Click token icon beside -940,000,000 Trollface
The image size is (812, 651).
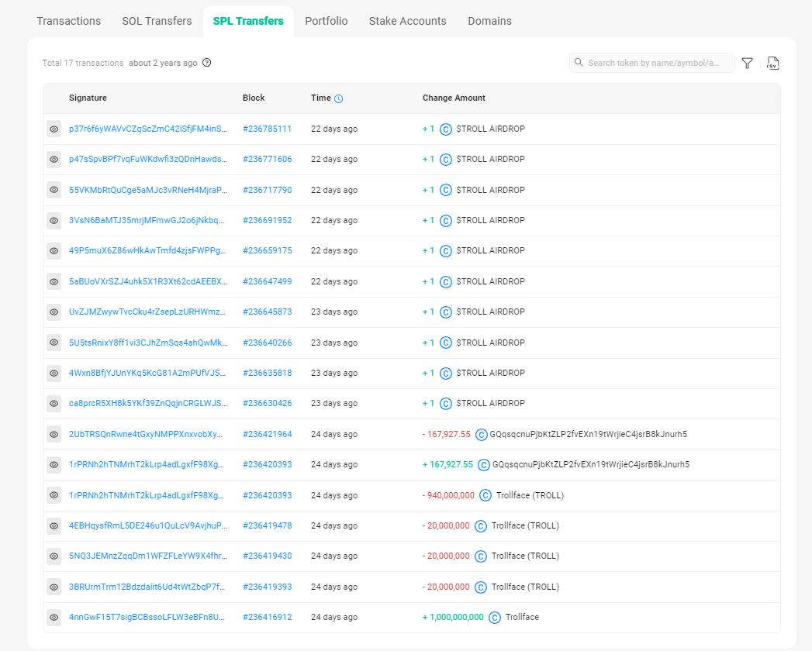coord(485,496)
